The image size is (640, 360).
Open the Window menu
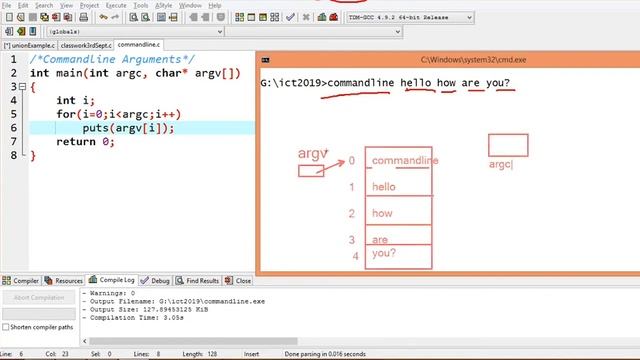(190, 5)
